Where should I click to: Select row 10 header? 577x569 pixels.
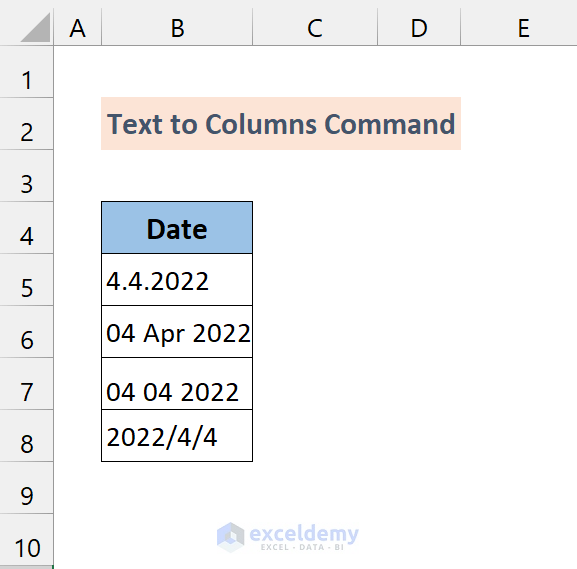[x=26, y=540]
